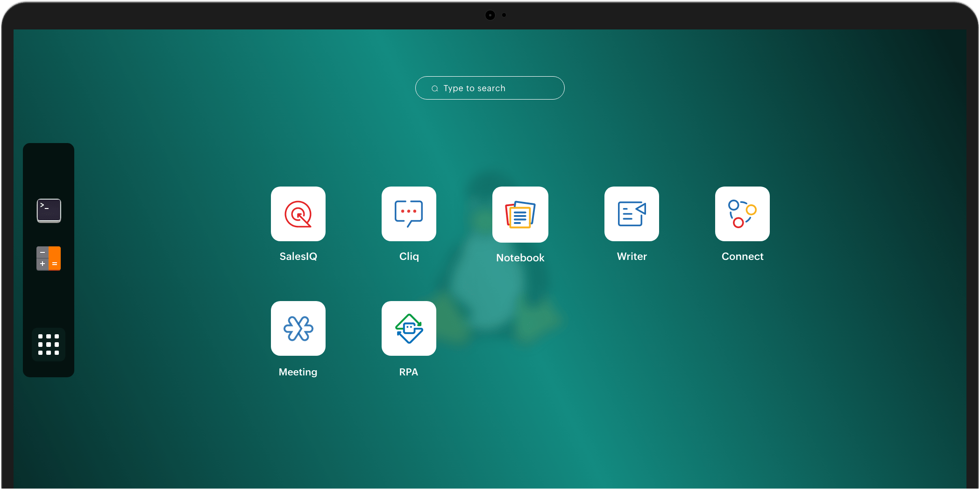Image resolution: width=980 pixels, height=489 pixels.
Task: Click the magnifier icon in the search bar
Action: 434,88
